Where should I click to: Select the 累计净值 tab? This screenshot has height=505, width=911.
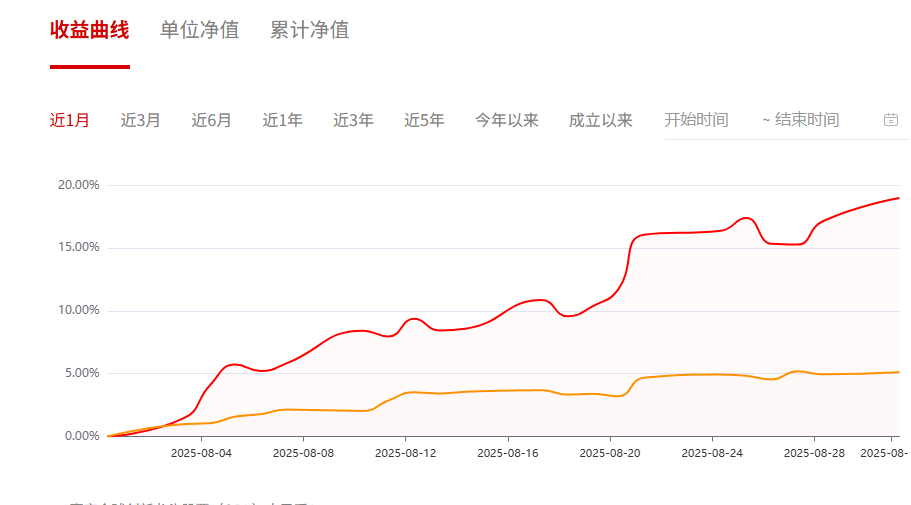[310, 30]
